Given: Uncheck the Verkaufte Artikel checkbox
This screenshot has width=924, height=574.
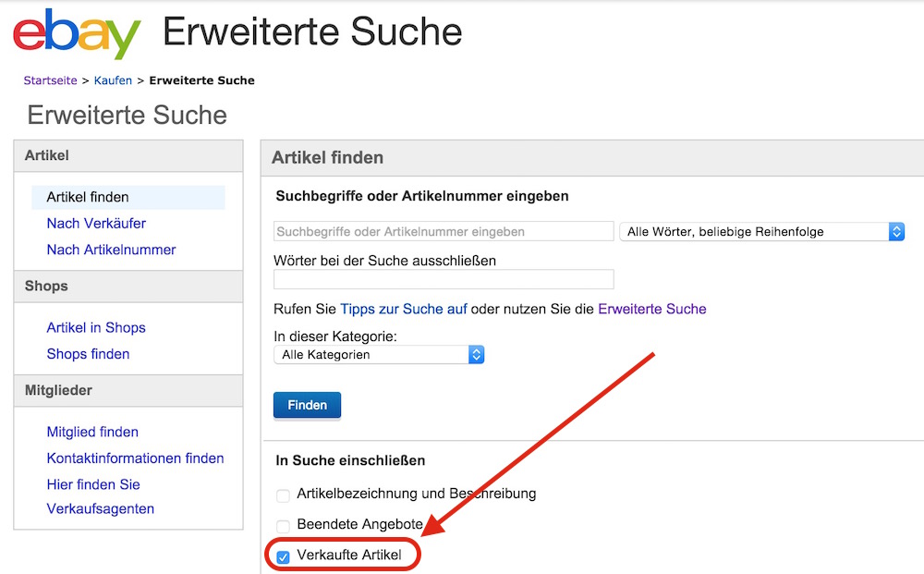Looking at the screenshot, I should click(x=283, y=557).
